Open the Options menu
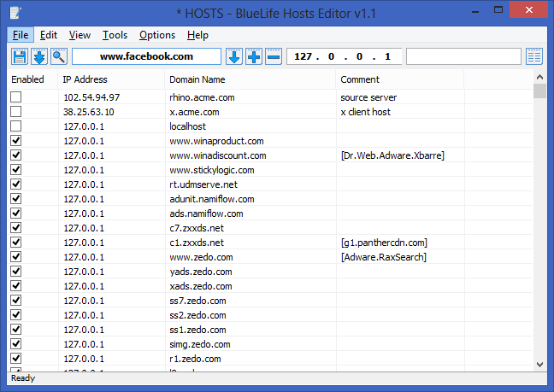The width and height of the screenshot is (554, 392). coord(157,35)
